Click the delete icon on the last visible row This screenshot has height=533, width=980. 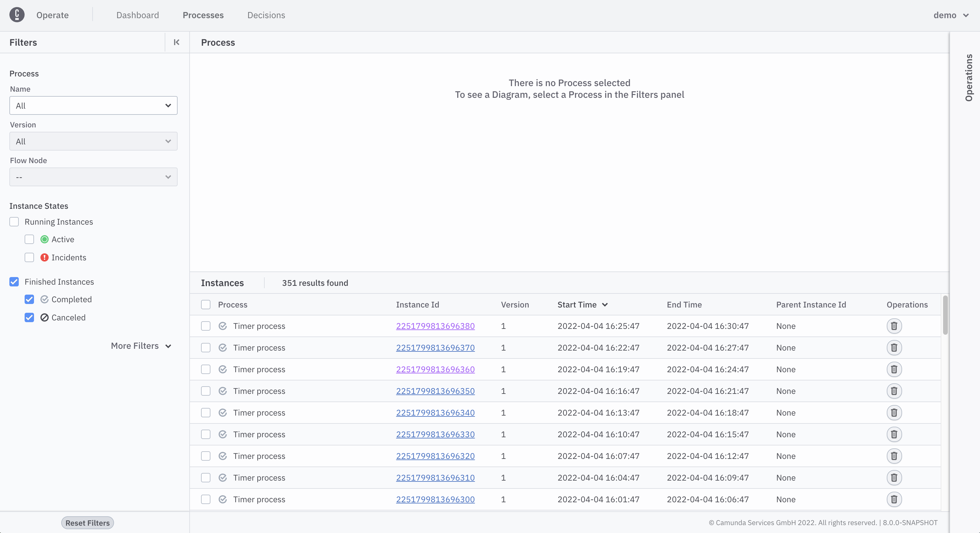pyautogui.click(x=894, y=500)
